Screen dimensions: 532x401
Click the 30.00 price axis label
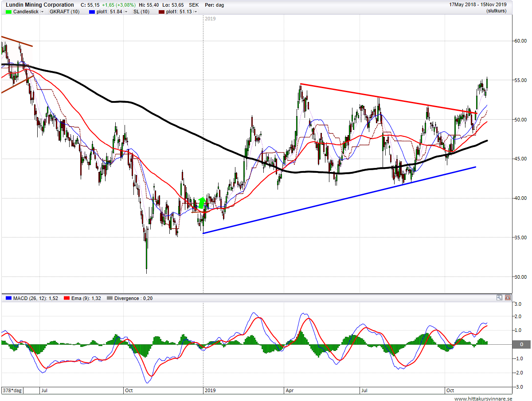[x=520, y=276]
